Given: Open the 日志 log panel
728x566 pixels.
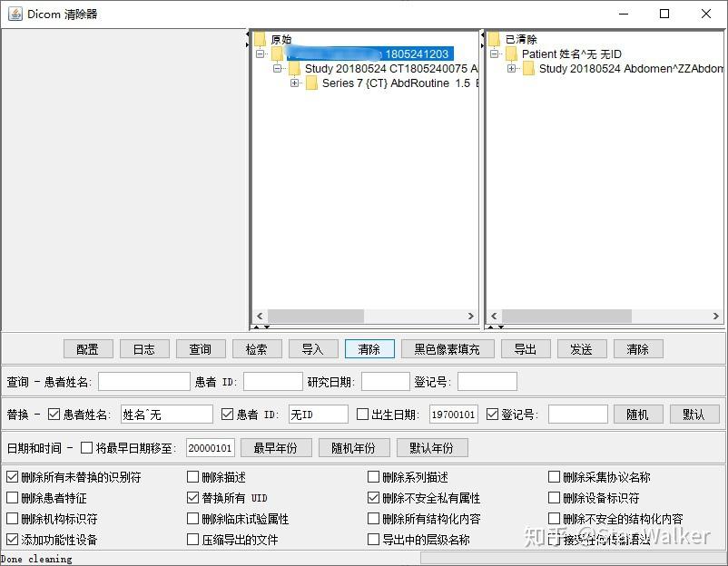Looking at the screenshot, I should [143, 348].
